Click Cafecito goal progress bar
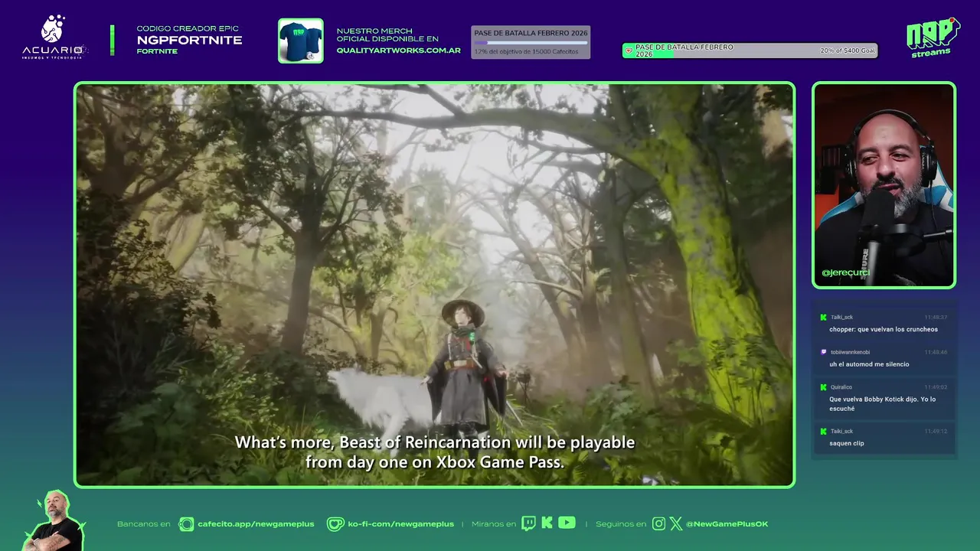Viewport: 980px width, 551px height. point(531,43)
